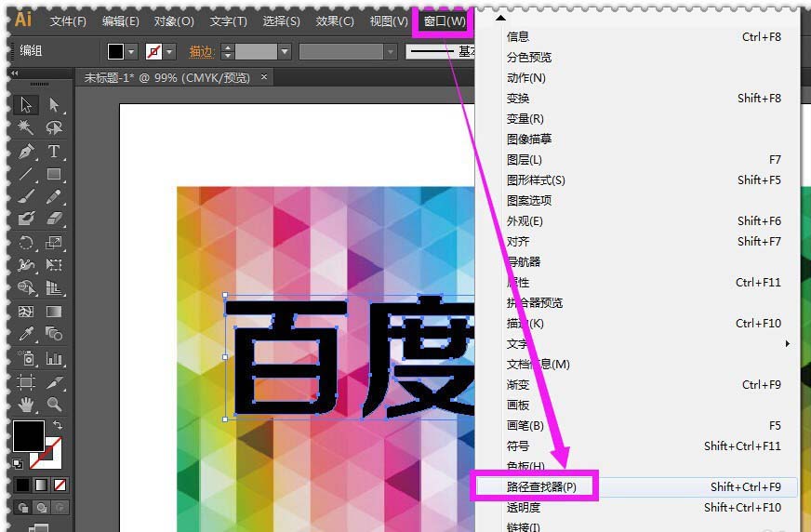This screenshot has width=811, height=532.
Task: Adjust the stroke weight stepper arrows
Action: coord(228,52)
